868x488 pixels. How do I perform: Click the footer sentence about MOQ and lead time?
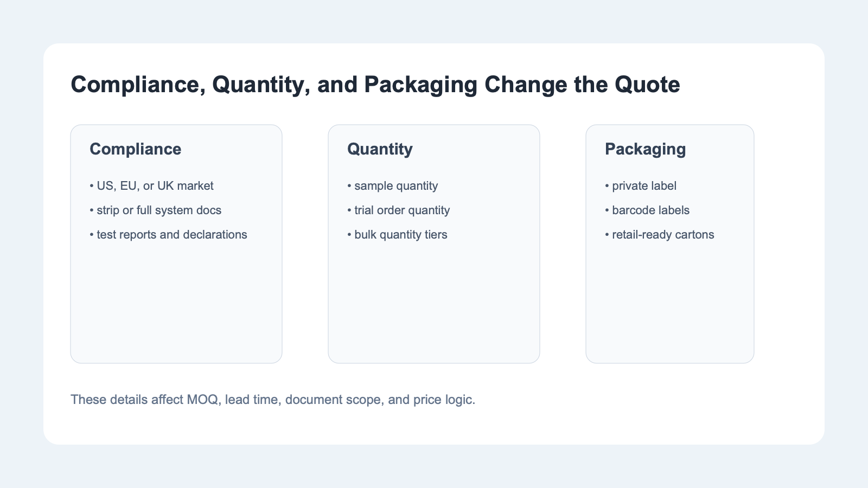point(273,400)
